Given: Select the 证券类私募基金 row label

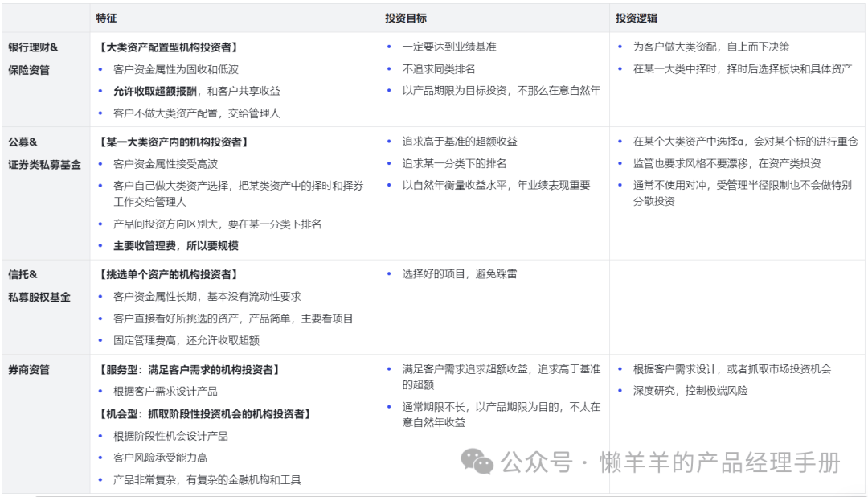Looking at the screenshot, I should (x=44, y=165).
